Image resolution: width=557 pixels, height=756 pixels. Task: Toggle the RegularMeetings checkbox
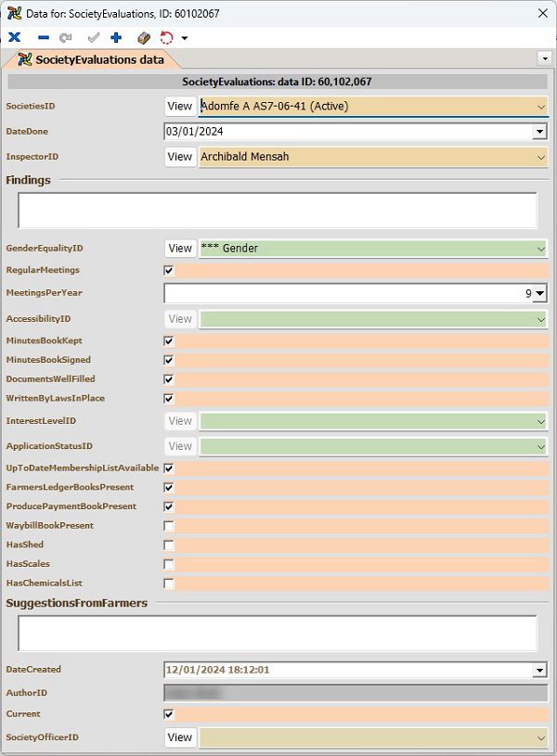pyautogui.click(x=169, y=271)
